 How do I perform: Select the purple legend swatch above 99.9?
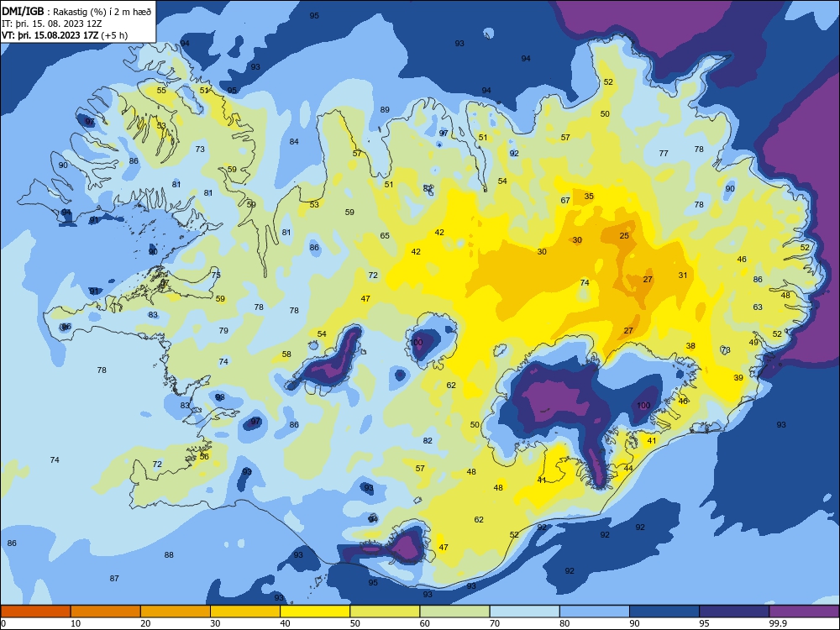[x=804, y=612]
